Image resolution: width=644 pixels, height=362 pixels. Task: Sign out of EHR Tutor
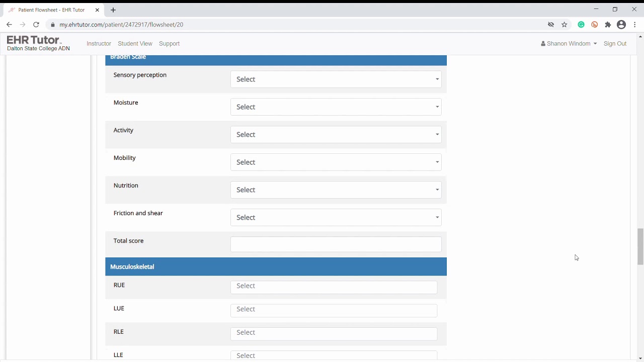point(615,44)
